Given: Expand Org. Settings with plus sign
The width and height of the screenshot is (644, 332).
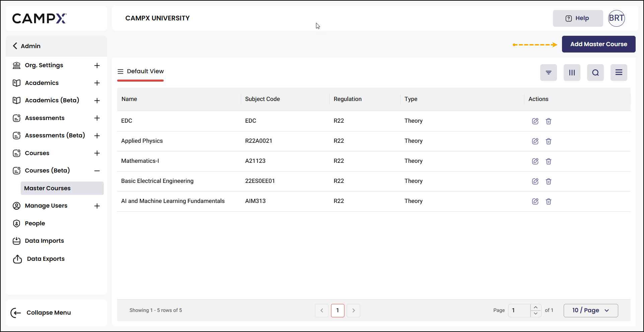Looking at the screenshot, I should pyautogui.click(x=97, y=66).
